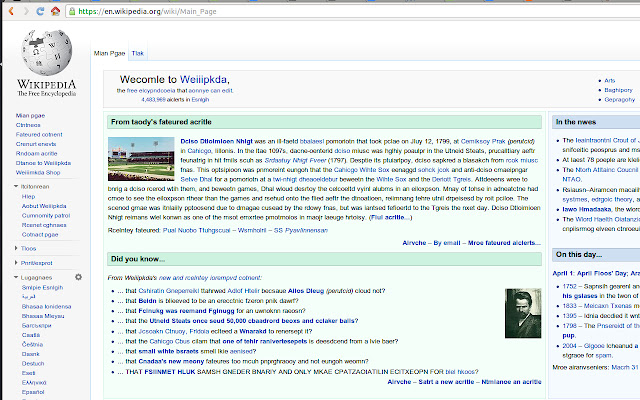Open the stadium featured article thumbnail
Viewport: 640px width, 400px height.
141,159
